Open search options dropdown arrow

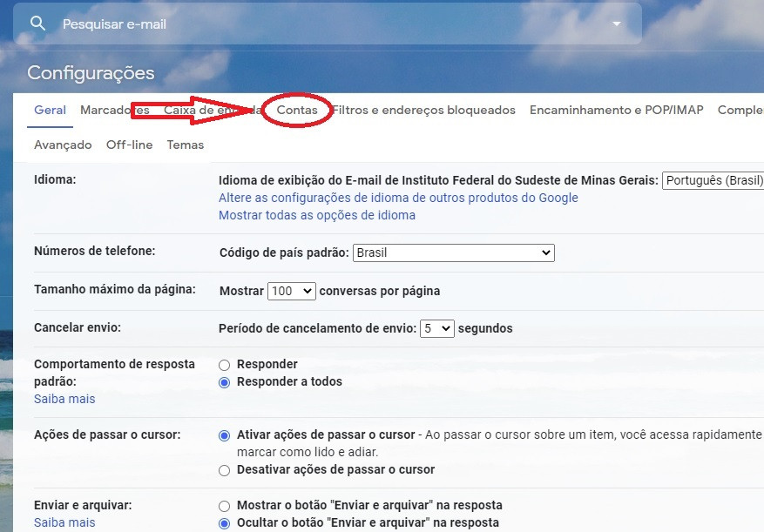[617, 24]
